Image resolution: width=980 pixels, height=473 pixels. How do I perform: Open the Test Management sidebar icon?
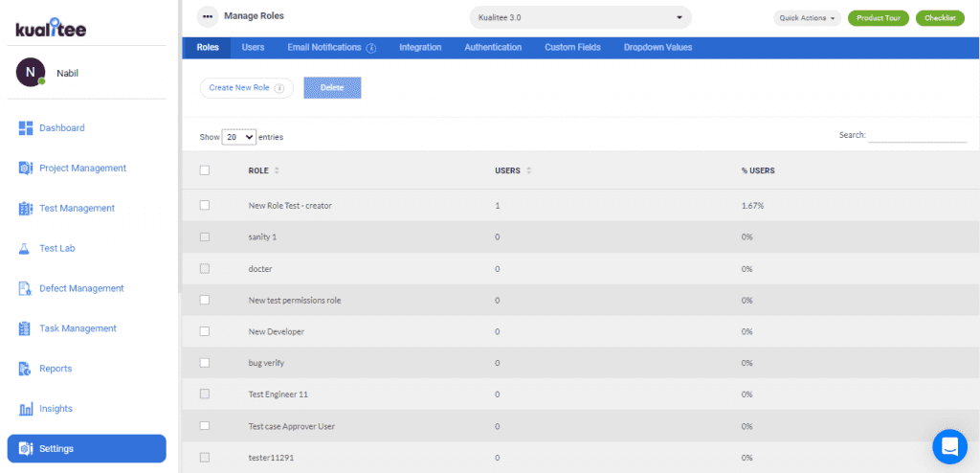pyautogui.click(x=26, y=209)
